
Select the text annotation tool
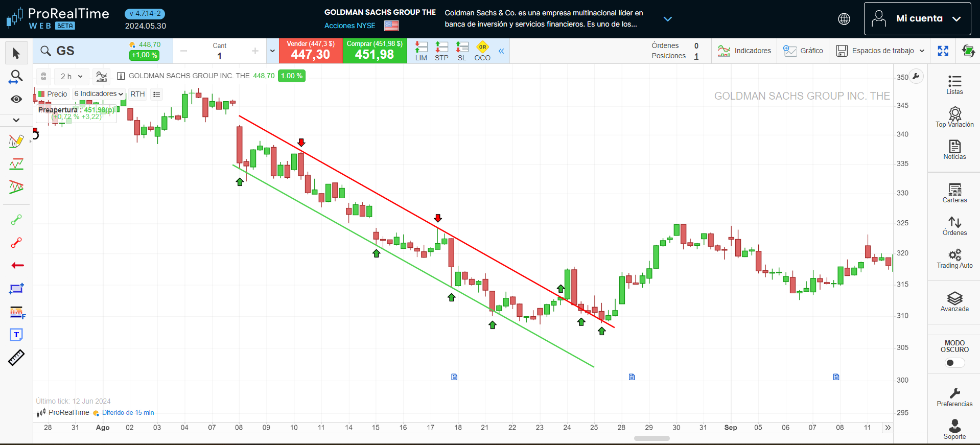click(16, 335)
